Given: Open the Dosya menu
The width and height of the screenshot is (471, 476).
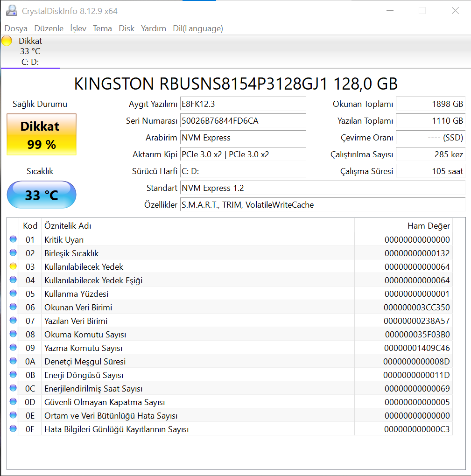Looking at the screenshot, I should [x=16, y=28].
